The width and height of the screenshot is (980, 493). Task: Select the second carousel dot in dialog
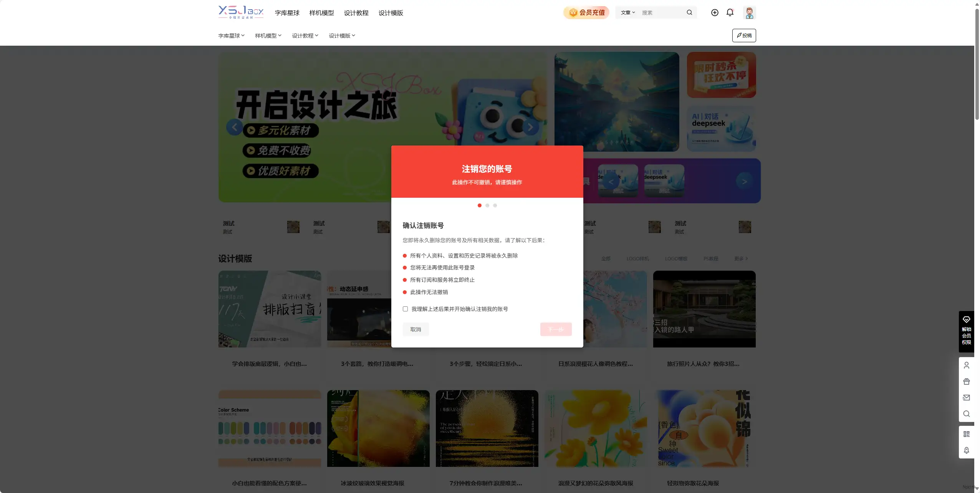(x=487, y=205)
